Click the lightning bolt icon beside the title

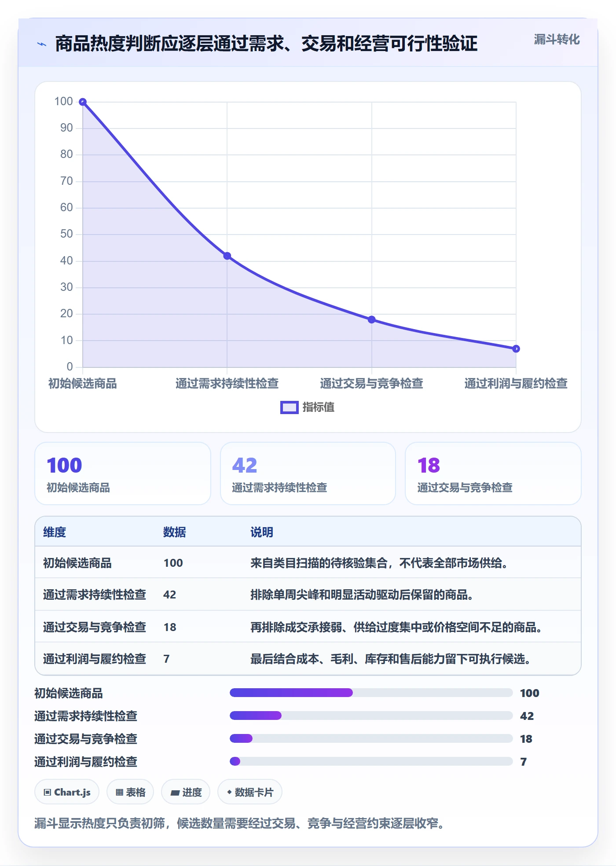point(42,44)
